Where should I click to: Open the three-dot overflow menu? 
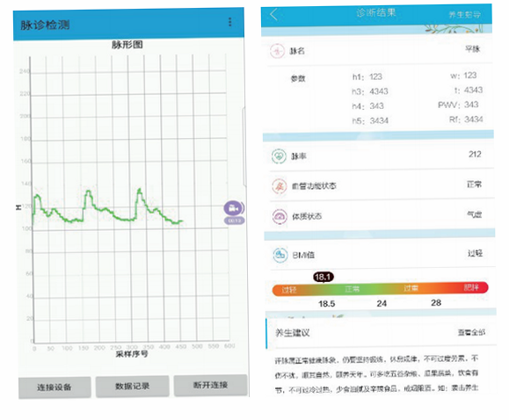coord(229,22)
